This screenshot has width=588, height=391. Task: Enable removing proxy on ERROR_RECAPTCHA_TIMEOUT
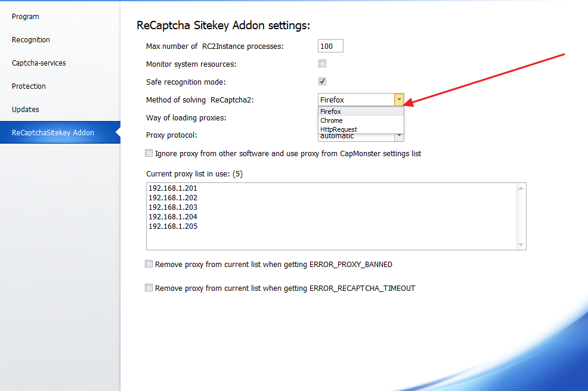tap(149, 288)
